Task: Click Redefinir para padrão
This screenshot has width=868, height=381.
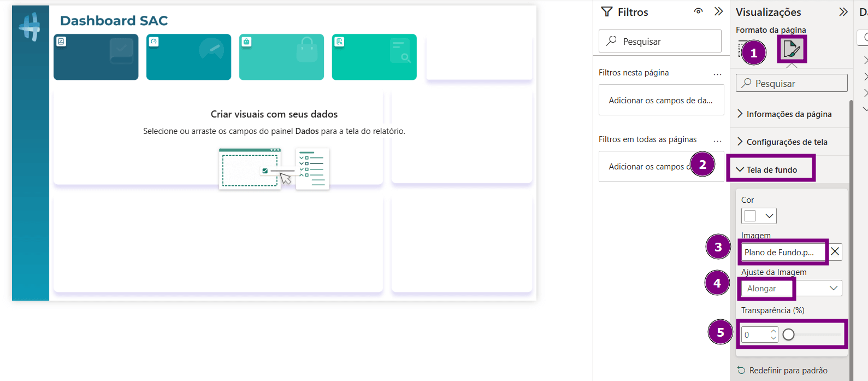Action: (782, 371)
